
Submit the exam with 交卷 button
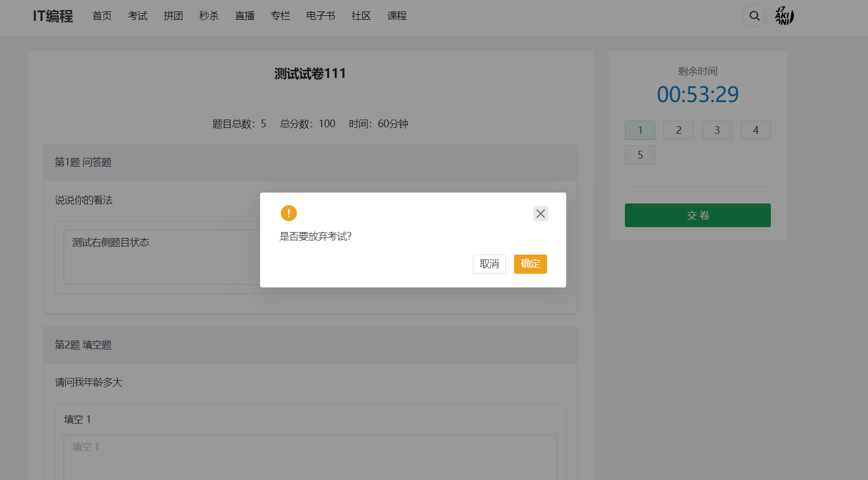coord(698,215)
